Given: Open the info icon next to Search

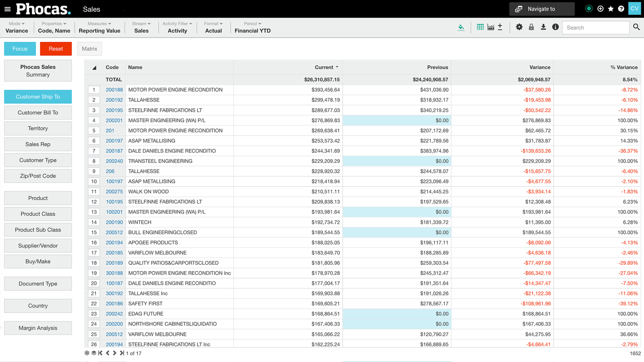Looking at the screenshot, I should [555, 27].
